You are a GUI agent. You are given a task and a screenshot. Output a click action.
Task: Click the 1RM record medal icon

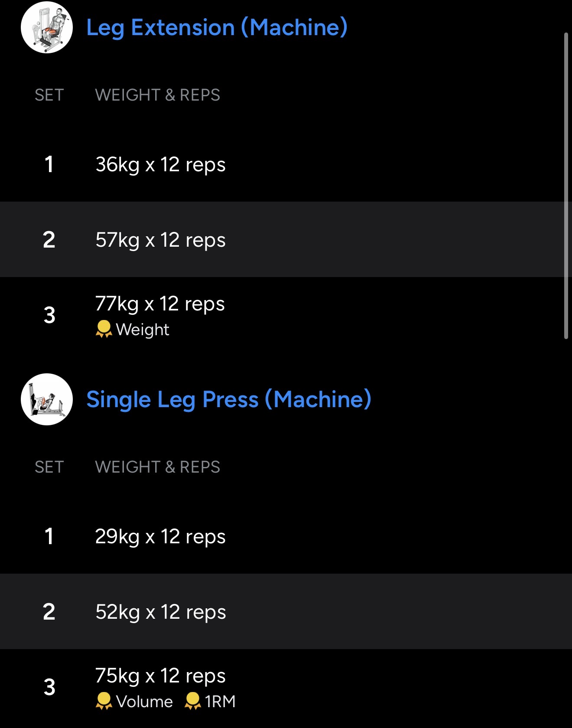pos(192,701)
